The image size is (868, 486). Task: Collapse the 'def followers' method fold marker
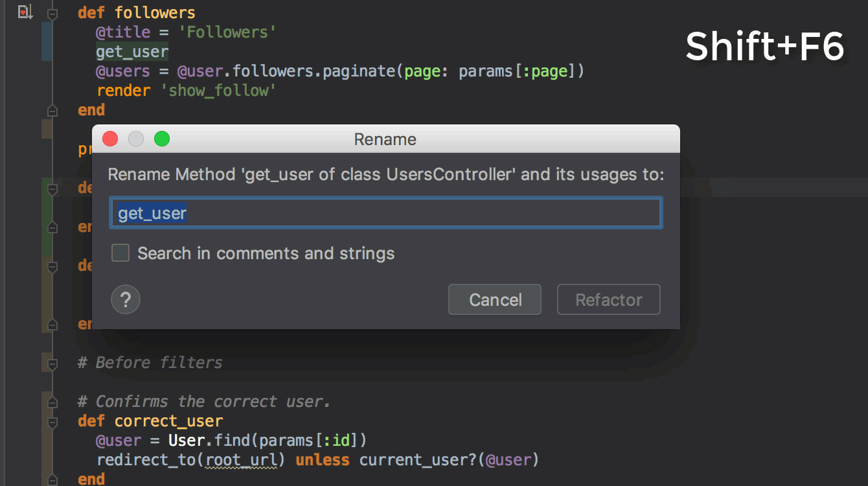(52, 13)
